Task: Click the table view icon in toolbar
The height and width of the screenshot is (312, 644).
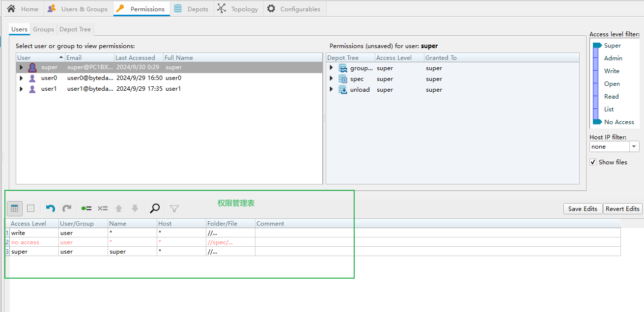Action: pos(15,208)
